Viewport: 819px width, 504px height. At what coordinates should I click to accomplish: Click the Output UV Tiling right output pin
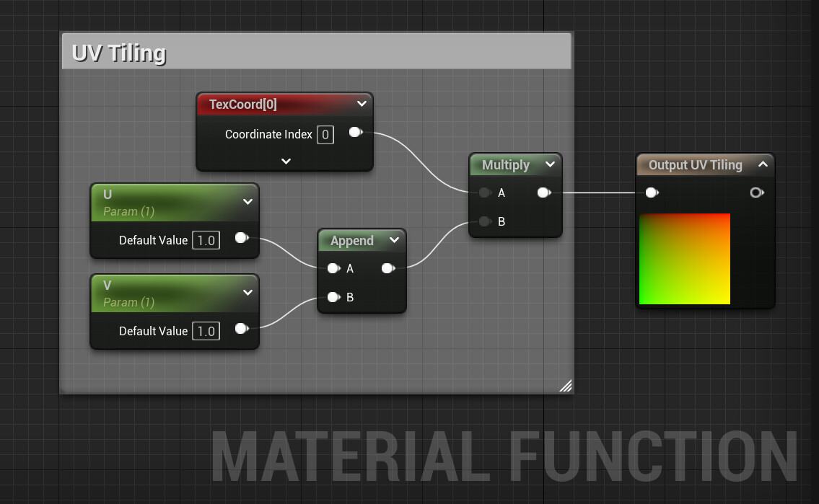pos(756,193)
